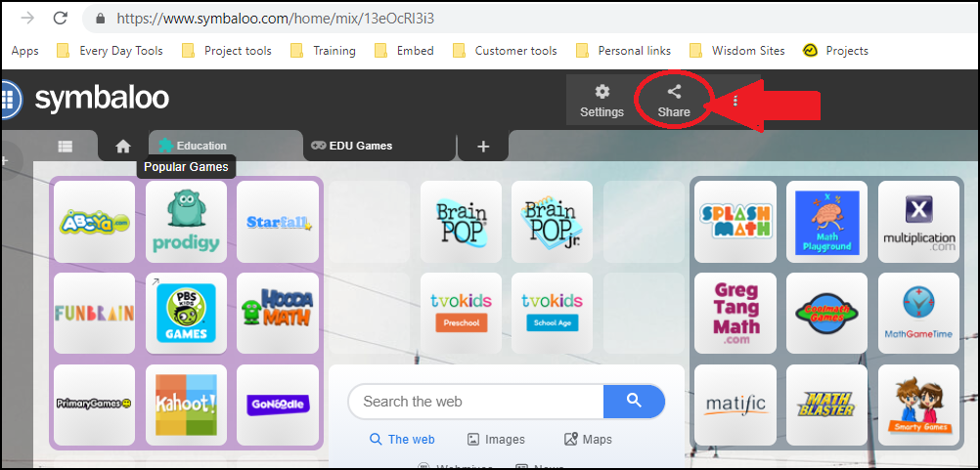Screen dimensions: 980x470
Task: Open the three-dot more options menu
Action: (735, 101)
